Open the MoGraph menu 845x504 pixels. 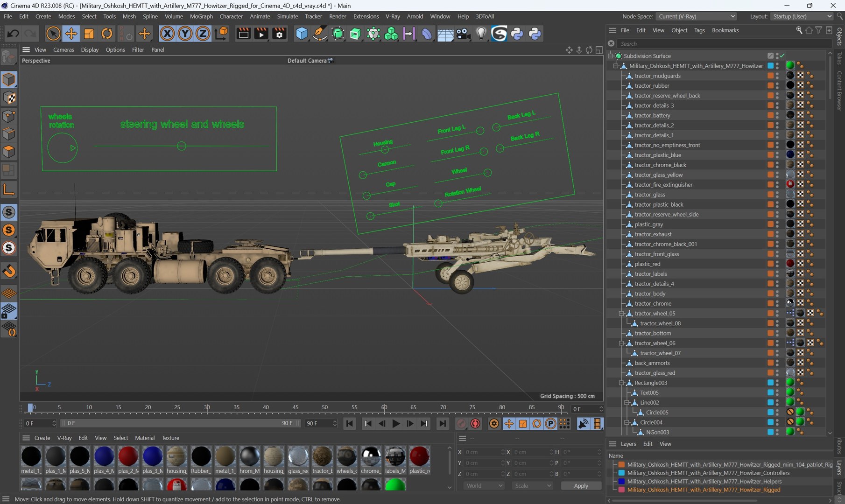[x=201, y=16]
